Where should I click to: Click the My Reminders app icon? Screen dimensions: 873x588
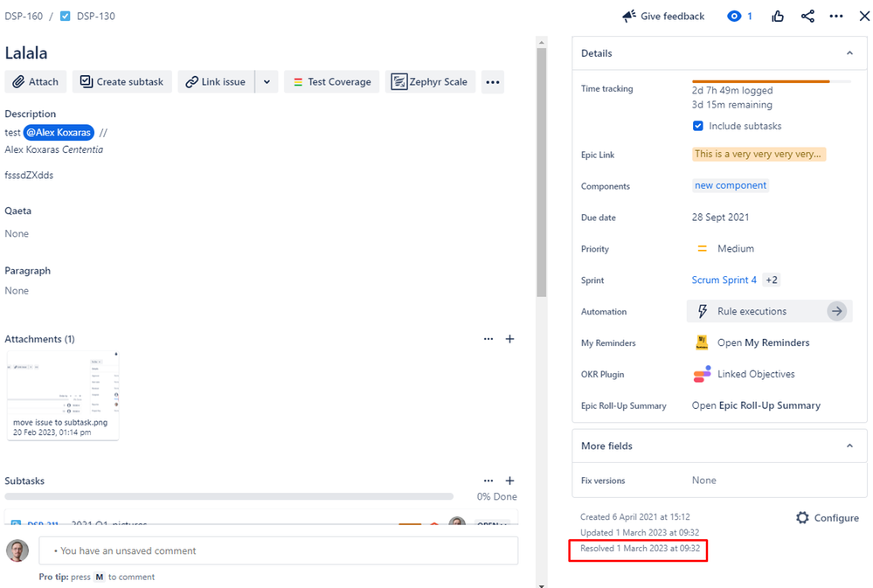(702, 342)
